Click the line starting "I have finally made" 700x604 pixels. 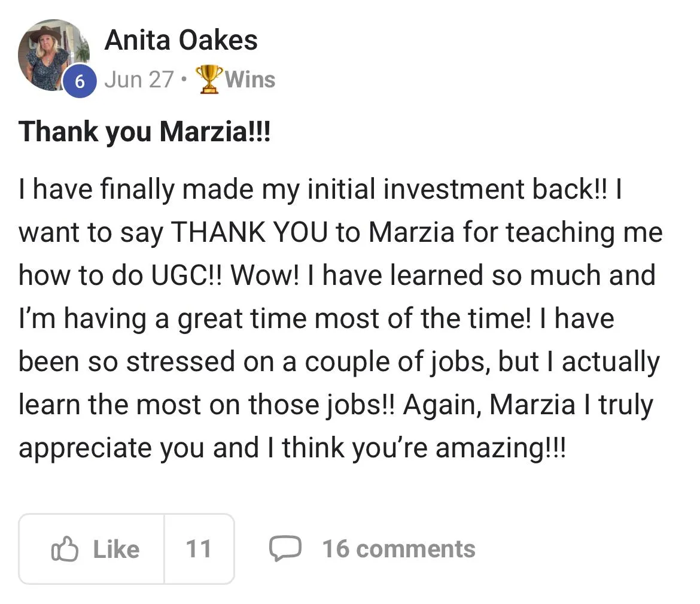[321, 190]
